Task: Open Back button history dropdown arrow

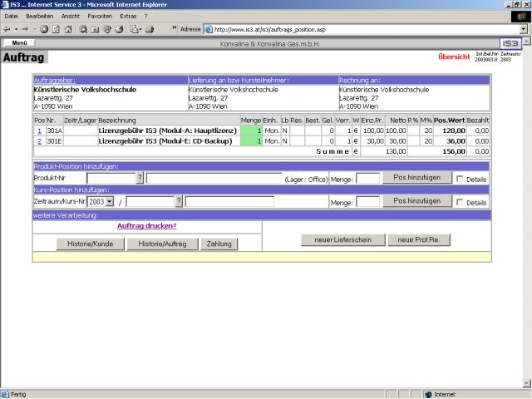Action: coord(16,30)
